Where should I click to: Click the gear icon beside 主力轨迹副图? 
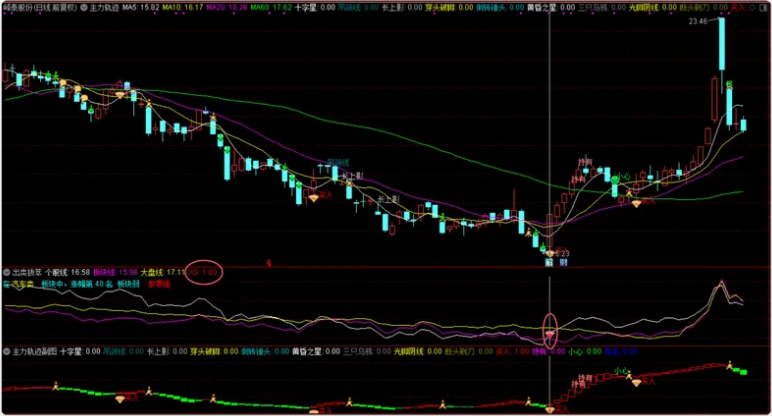point(6,352)
